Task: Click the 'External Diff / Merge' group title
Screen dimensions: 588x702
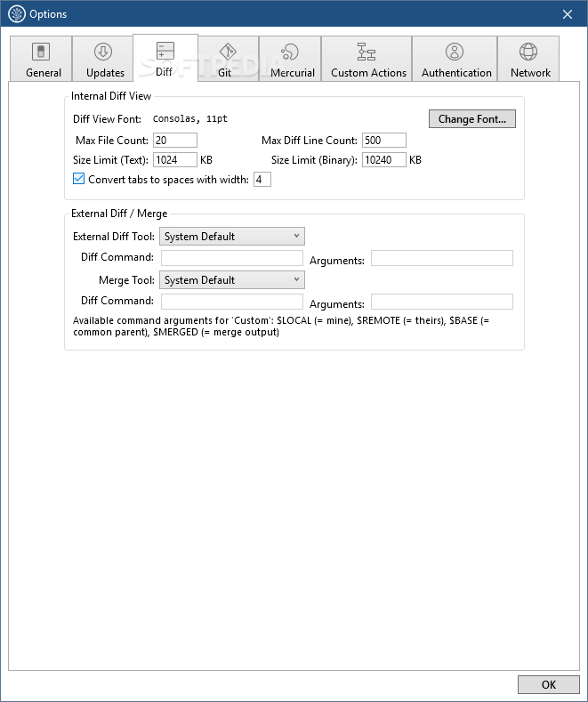Action: pos(119,214)
